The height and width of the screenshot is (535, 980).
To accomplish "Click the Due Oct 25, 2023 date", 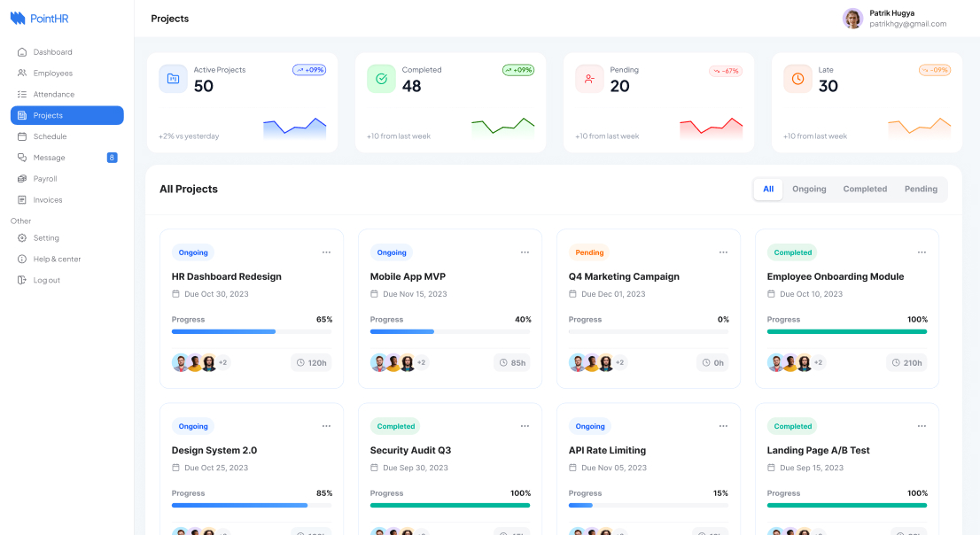I will [216, 468].
